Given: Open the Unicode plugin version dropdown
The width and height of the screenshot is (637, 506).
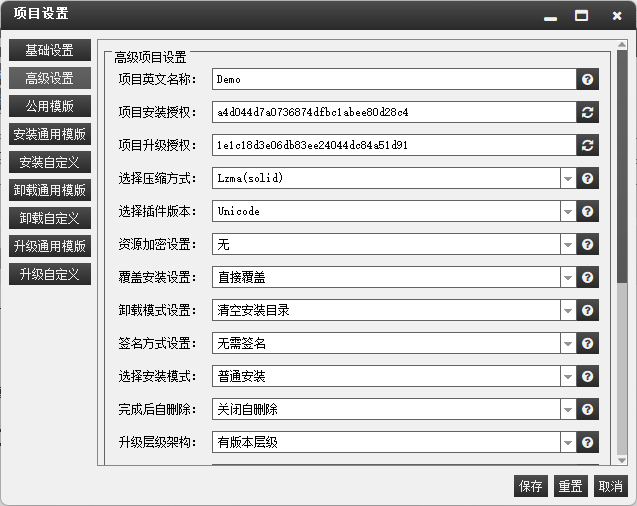Looking at the screenshot, I should point(568,212).
